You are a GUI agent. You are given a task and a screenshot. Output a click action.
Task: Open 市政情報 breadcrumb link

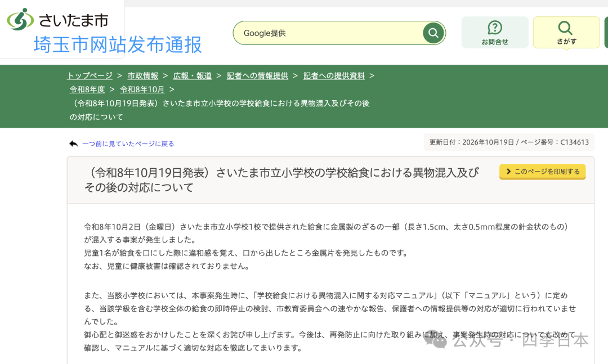[142, 75]
